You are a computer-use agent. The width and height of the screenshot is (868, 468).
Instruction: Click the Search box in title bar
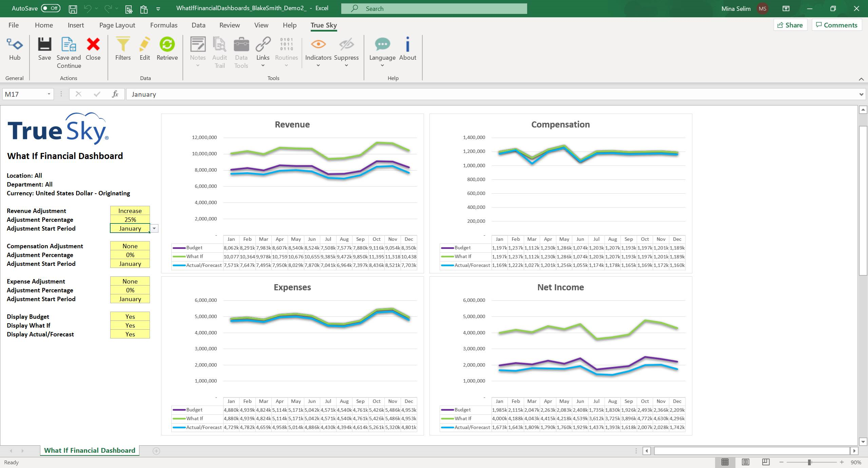(x=434, y=8)
